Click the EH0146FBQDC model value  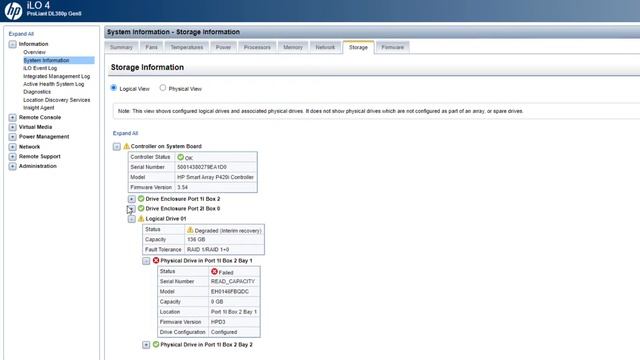pos(230,292)
